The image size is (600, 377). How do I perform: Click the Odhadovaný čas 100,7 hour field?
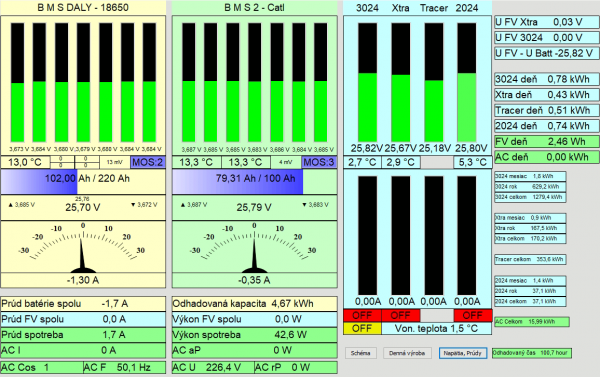(532, 353)
